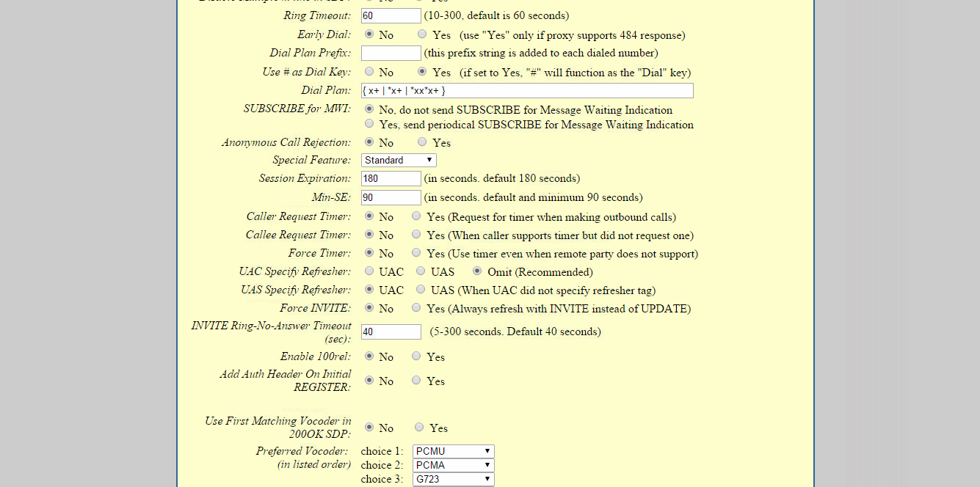Viewport: 980px width, 487px height.
Task: Select No for Anonymous Call Rejection
Action: (x=369, y=142)
